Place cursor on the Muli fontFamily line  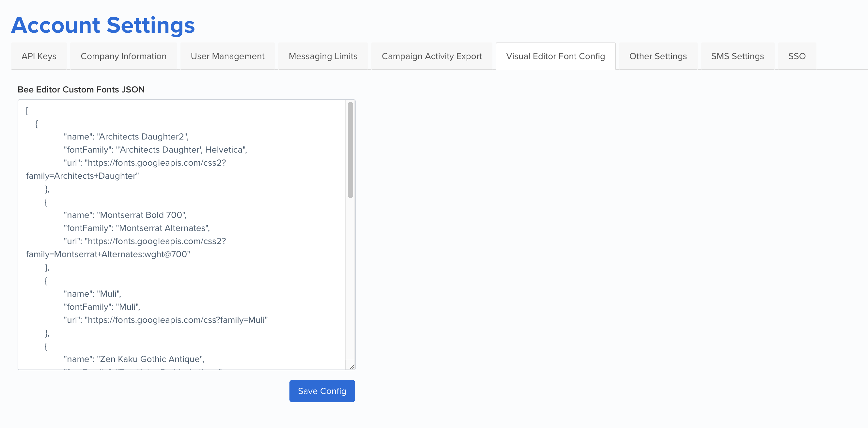[101, 306]
